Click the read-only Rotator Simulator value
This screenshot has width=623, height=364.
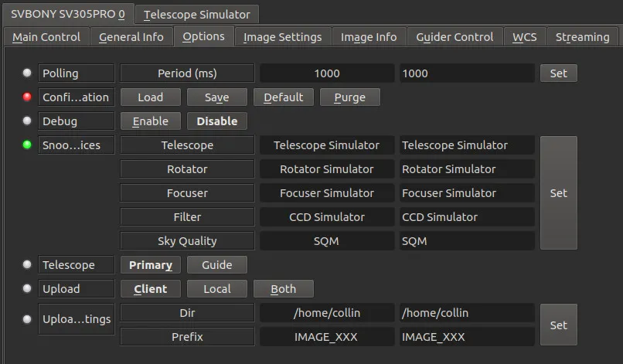(327, 169)
